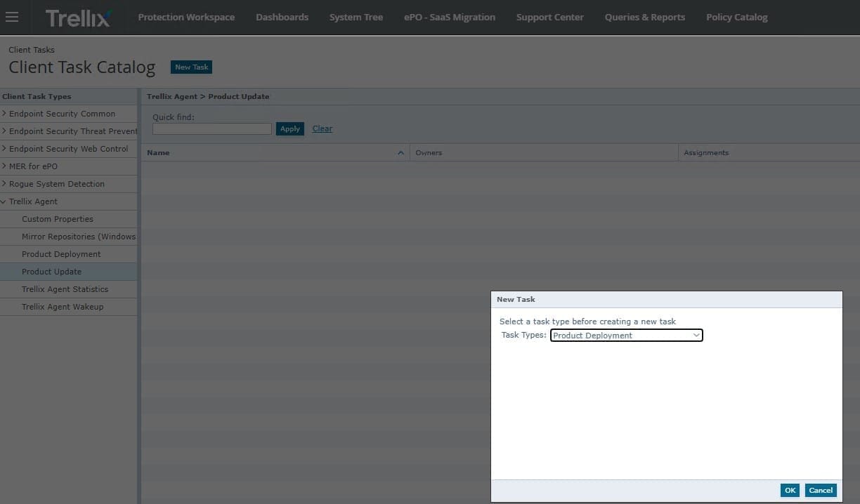Open Policy Catalog
The width and height of the screenshot is (860, 504).
coord(737,17)
